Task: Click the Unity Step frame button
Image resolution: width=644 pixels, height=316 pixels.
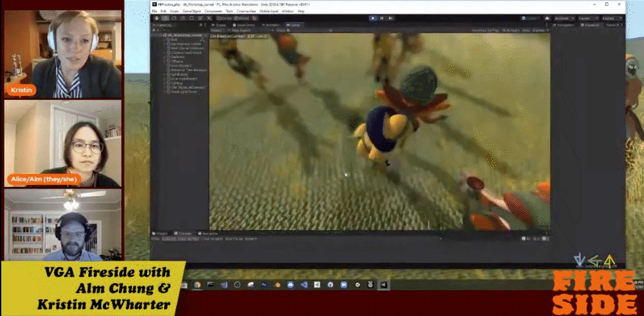Action: 391,18
